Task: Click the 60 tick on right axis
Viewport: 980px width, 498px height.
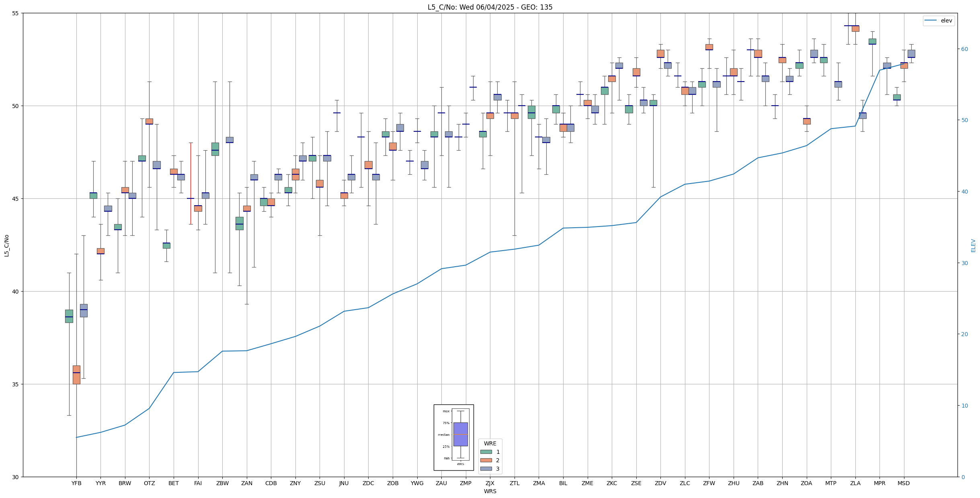Action: pyautogui.click(x=964, y=49)
